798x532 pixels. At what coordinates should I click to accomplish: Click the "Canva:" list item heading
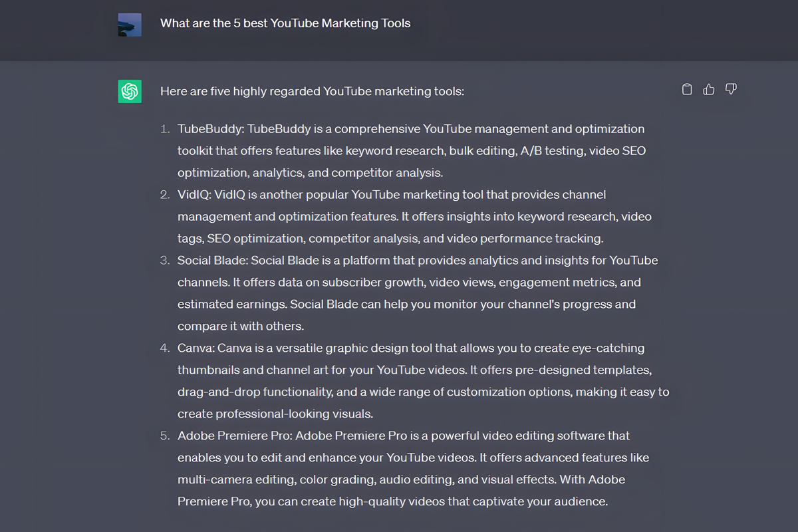(x=196, y=348)
